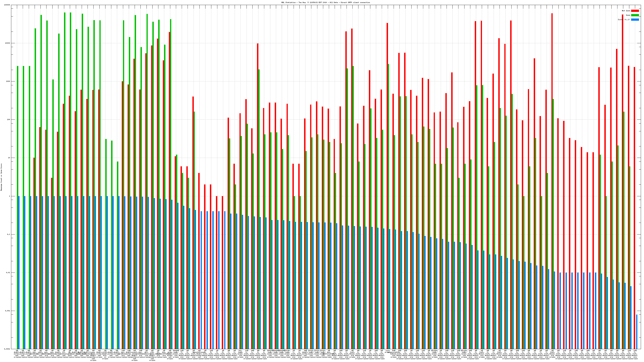644x362 pixels.
Task: Click the 1000 y-axis tick label
Action: pos(8,81)
